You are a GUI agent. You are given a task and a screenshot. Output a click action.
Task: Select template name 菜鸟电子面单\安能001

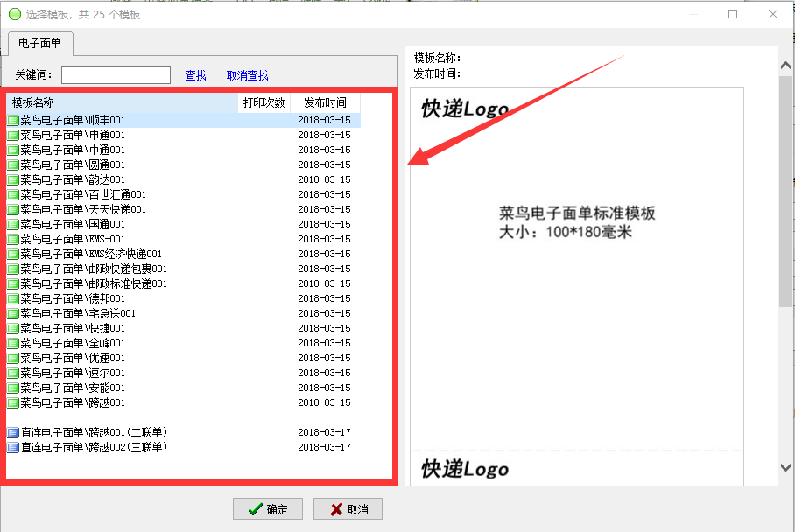73,388
